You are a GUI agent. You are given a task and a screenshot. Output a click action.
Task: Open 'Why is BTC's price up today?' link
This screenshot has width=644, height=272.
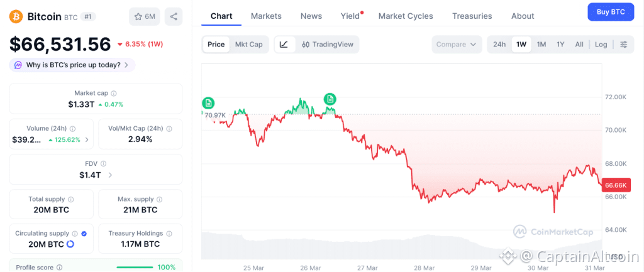point(72,65)
